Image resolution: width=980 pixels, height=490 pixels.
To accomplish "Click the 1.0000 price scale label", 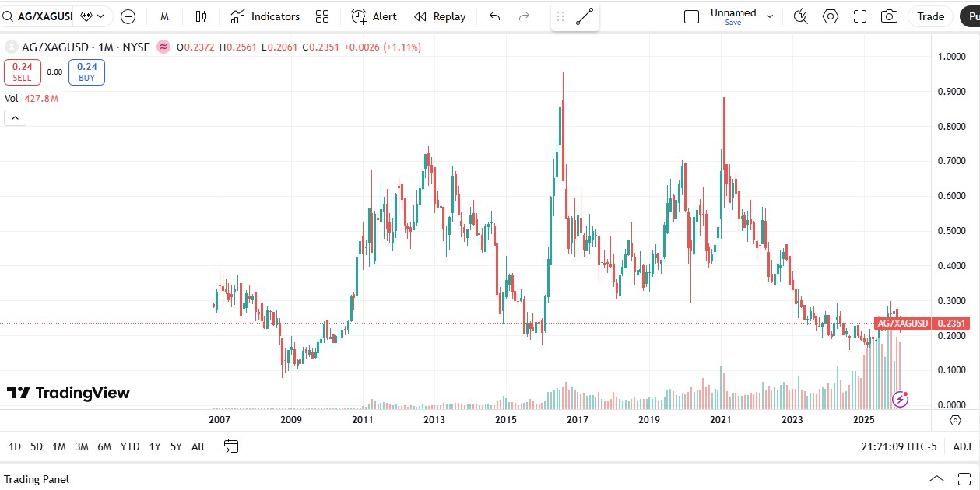I will click(x=952, y=57).
